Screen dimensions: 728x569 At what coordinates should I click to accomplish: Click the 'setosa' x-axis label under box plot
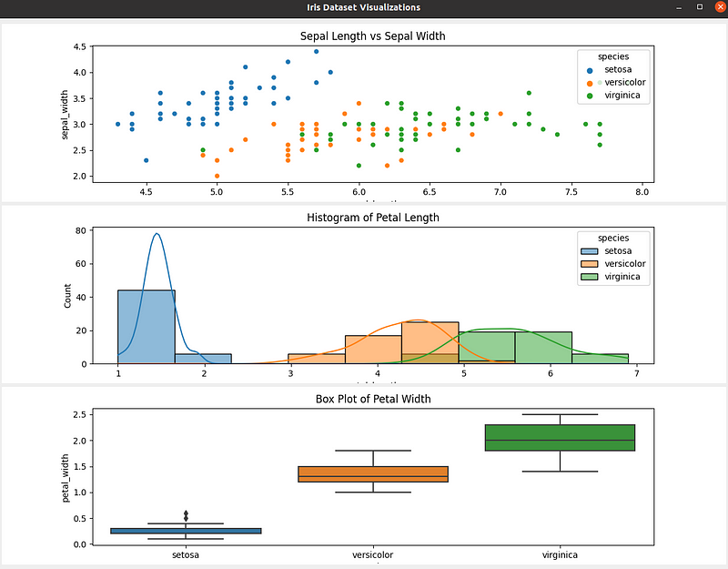coord(186,554)
